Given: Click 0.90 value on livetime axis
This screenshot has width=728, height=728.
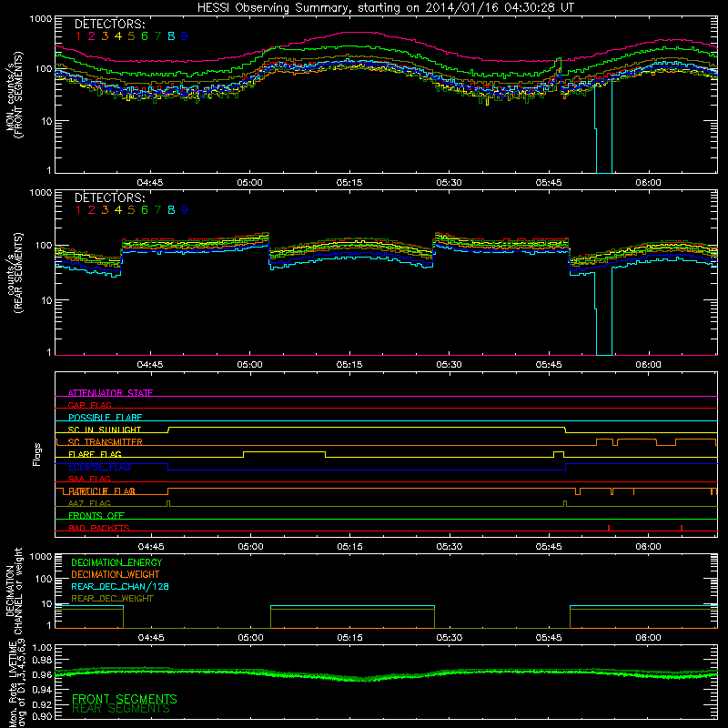Looking at the screenshot, I should click(43, 716).
